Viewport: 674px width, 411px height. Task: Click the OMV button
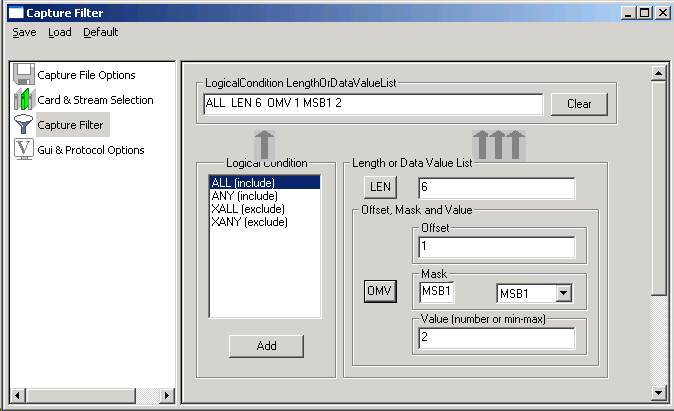(x=380, y=291)
